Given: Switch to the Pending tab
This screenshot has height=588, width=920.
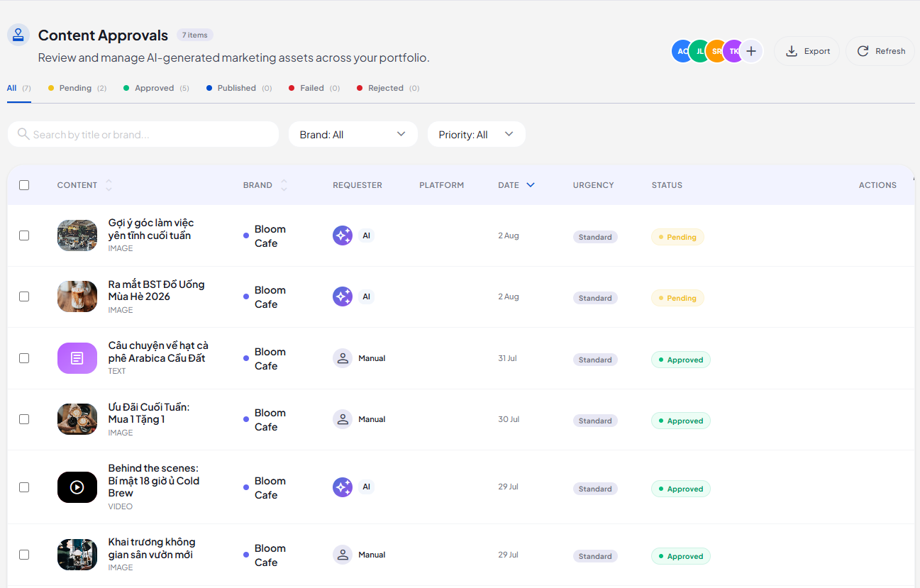Looking at the screenshot, I should coord(77,88).
